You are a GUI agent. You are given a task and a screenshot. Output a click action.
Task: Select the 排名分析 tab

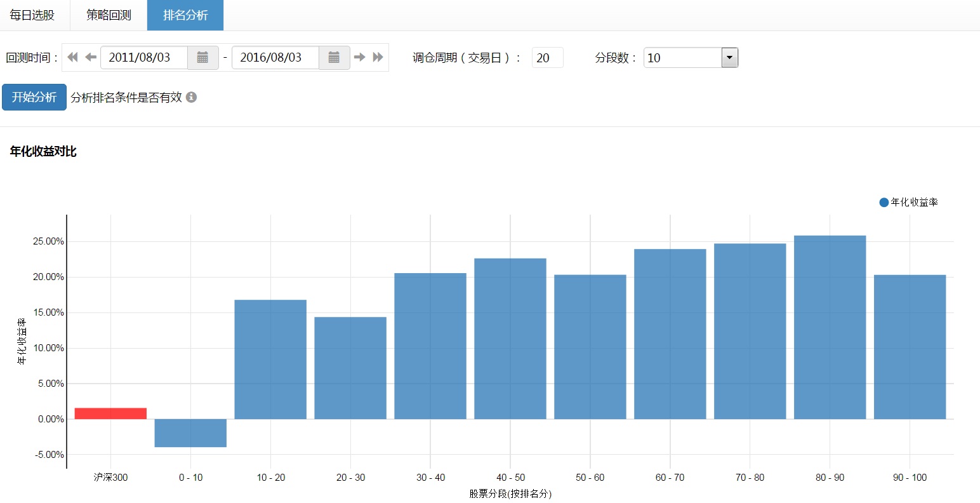coord(185,15)
